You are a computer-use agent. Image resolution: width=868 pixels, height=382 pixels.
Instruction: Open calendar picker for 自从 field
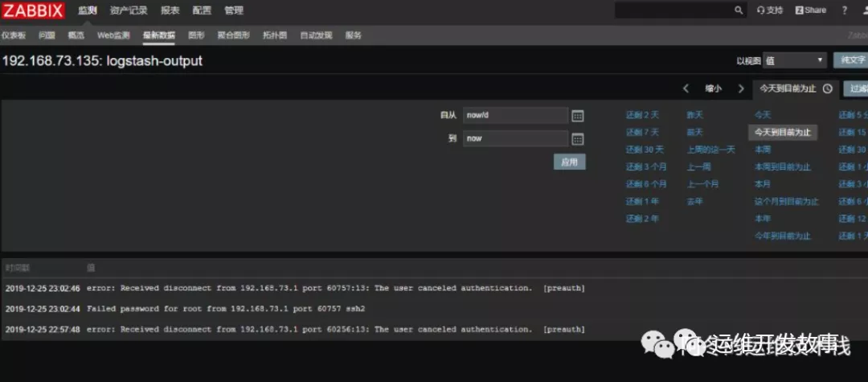577,116
